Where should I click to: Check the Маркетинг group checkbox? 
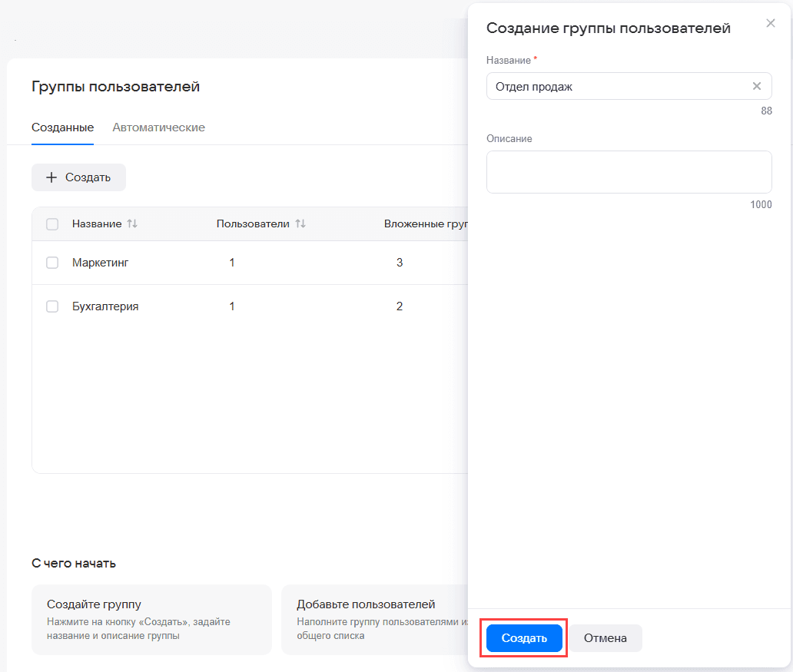[52, 263]
